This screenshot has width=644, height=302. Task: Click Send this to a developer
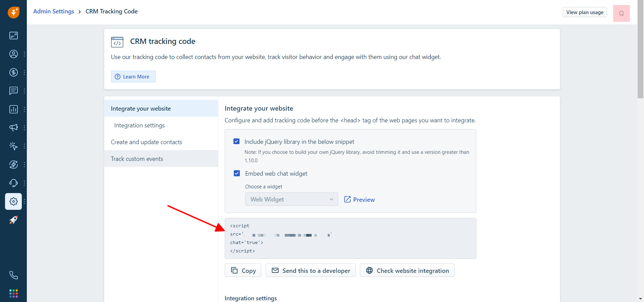[x=311, y=270]
